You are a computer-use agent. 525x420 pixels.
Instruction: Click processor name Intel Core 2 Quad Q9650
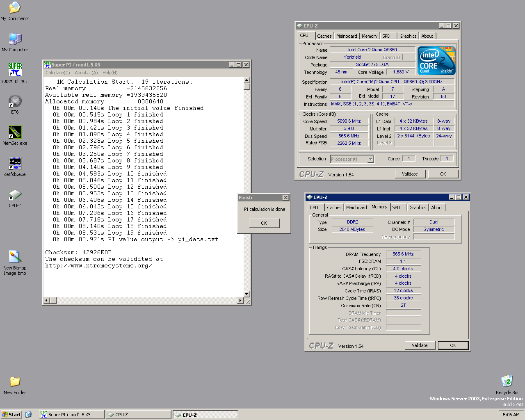372,50
